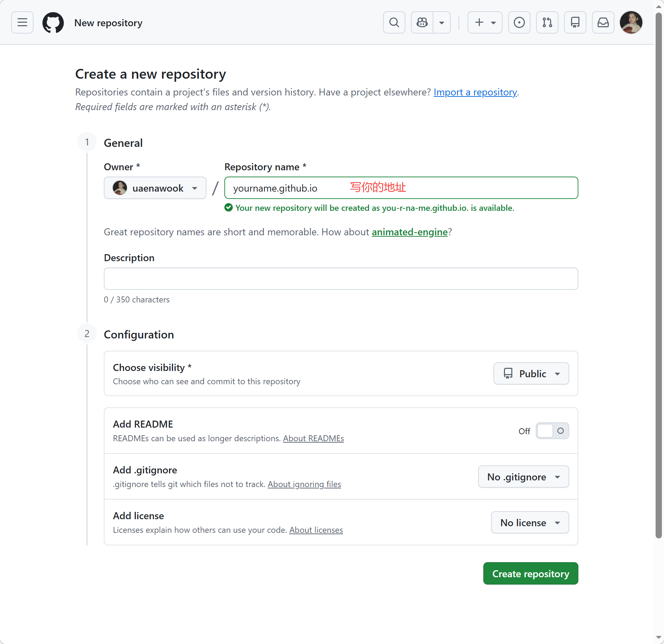Use the animated-engine name suggestion
Viewport: 664px width, 644px height.
click(x=410, y=232)
